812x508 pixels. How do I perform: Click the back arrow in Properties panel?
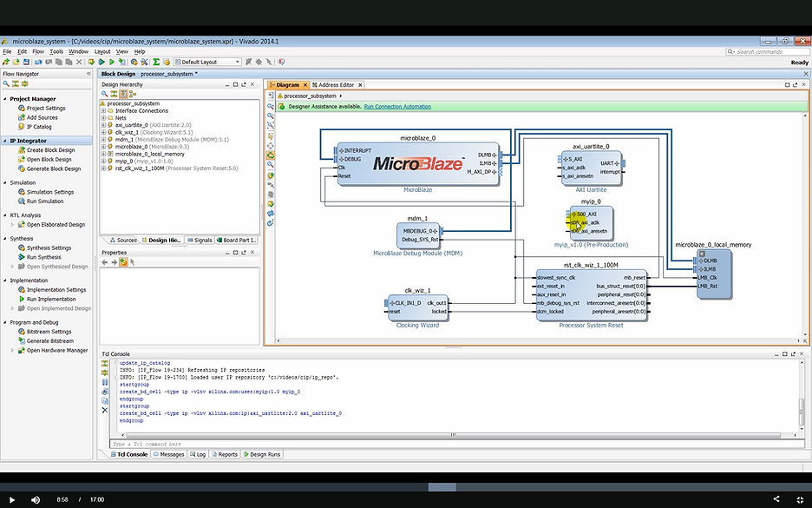click(105, 262)
